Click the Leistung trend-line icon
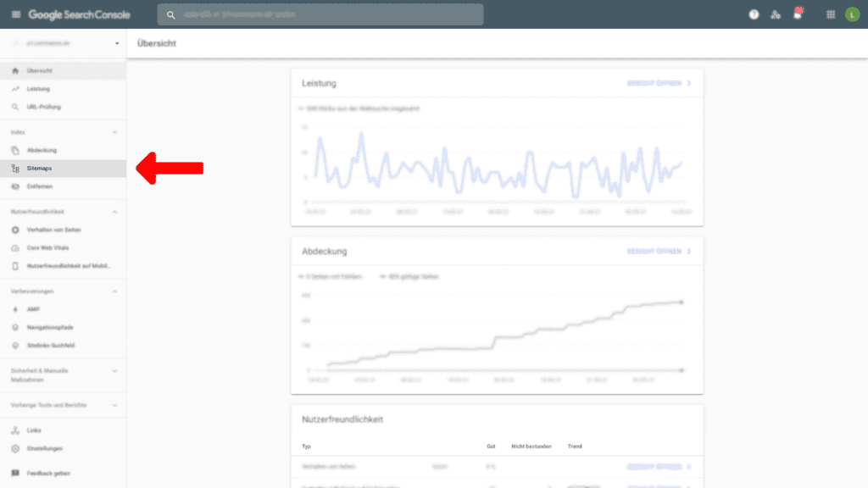Viewport: 868px width, 488px height. 15,89
